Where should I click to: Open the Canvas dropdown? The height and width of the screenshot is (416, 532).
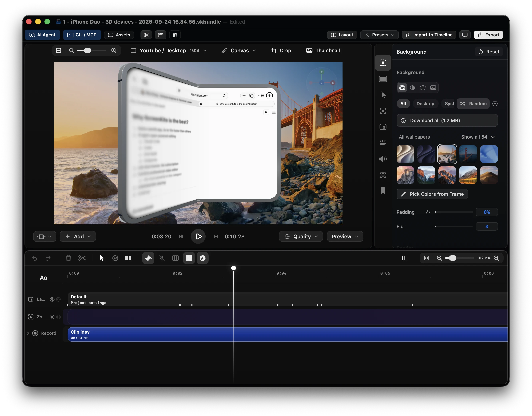(x=239, y=50)
